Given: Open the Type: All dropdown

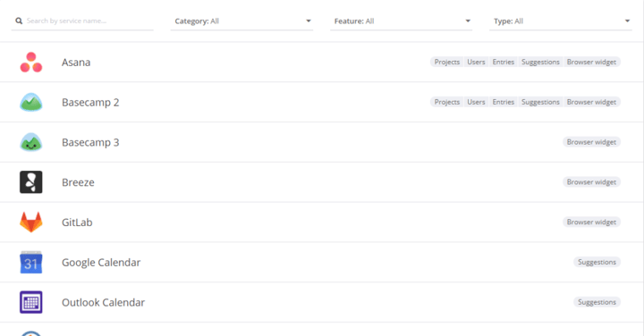Looking at the screenshot, I should pos(561,21).
